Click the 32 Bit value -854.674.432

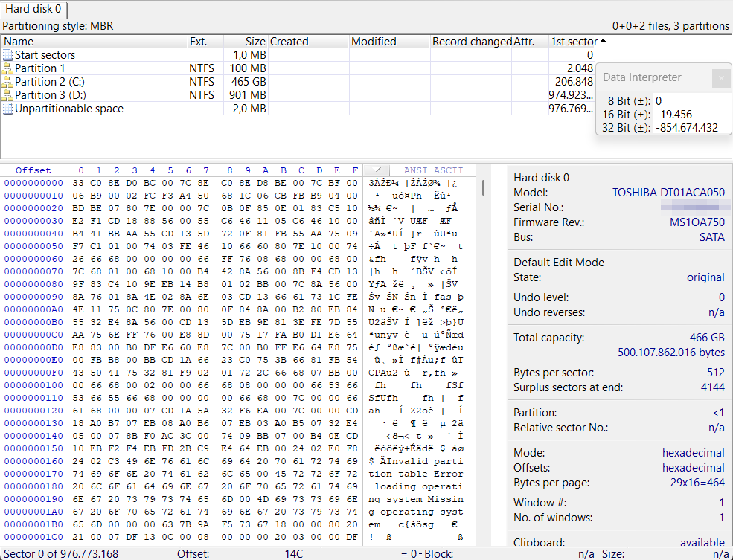click(687, 127)
